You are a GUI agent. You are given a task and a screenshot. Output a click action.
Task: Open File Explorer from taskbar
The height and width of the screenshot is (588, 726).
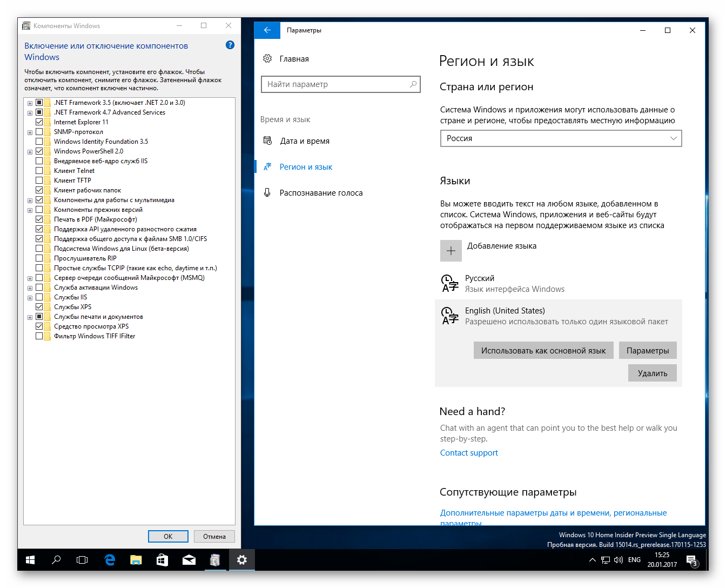tap(136, 560)
